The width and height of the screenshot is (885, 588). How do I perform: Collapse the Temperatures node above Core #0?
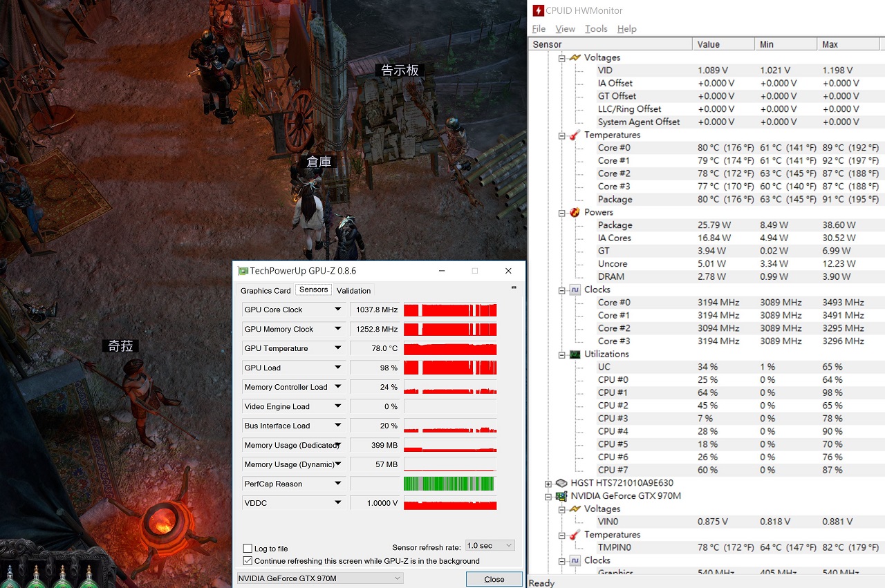[562, 135]
